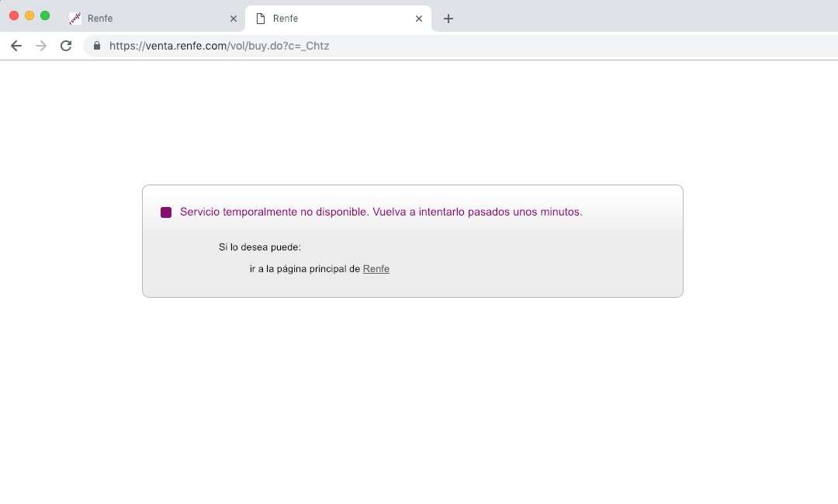838x504 pixels.
Task: Click the forward navigation arrow
Action: click(40, 46)
